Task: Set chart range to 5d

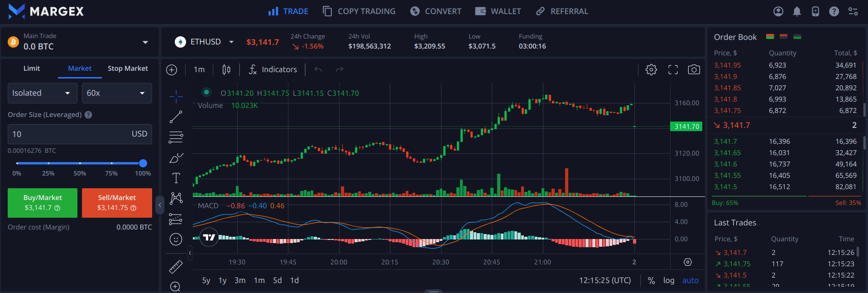Action: 277,280
